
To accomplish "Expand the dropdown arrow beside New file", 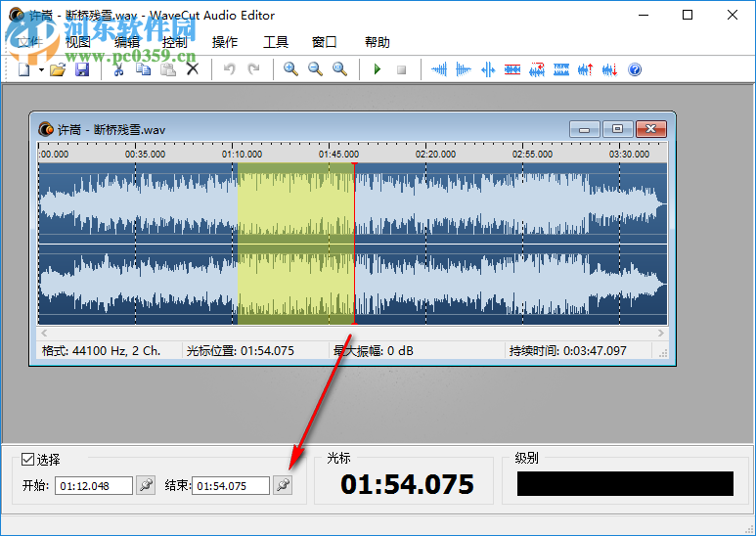I will [x=41, y=69].
